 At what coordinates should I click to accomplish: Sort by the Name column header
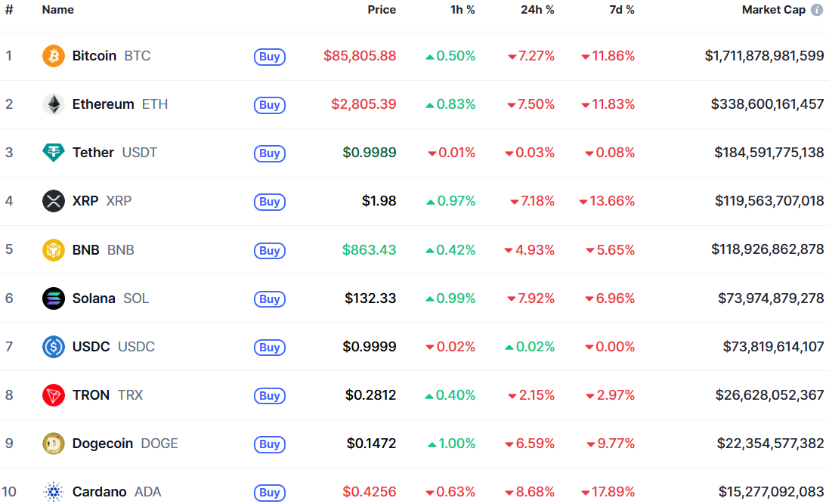(58, 10)
